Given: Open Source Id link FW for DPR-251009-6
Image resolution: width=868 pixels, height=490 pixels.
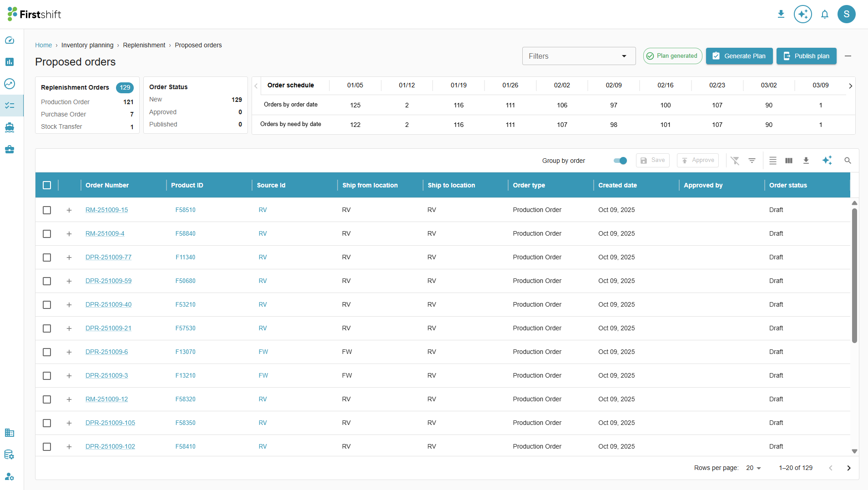Looking at the screenshot, I should [263, 352].
